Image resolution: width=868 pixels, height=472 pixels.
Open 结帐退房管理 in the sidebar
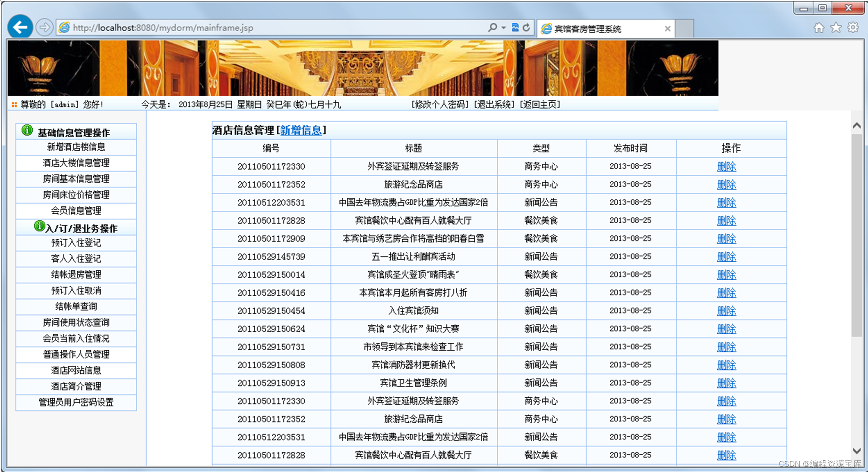pyautogui.click(x=76, y=275)
